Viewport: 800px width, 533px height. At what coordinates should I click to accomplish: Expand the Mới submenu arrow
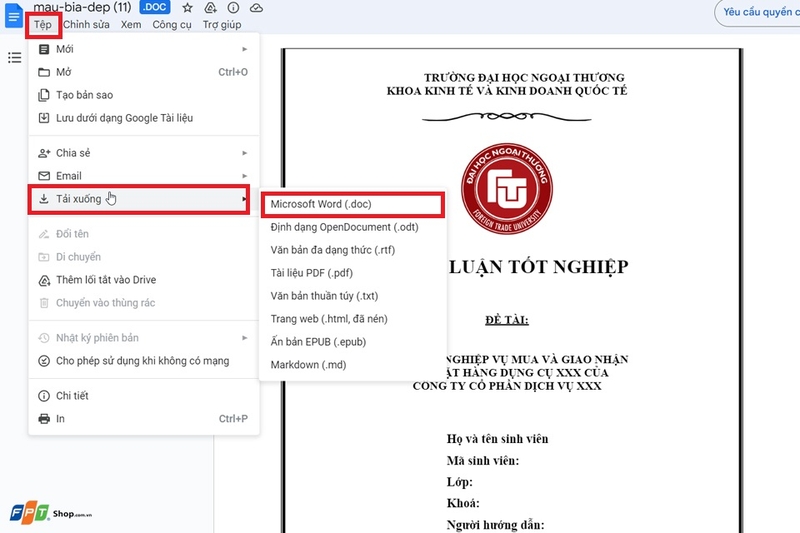[x=245, y=49]
